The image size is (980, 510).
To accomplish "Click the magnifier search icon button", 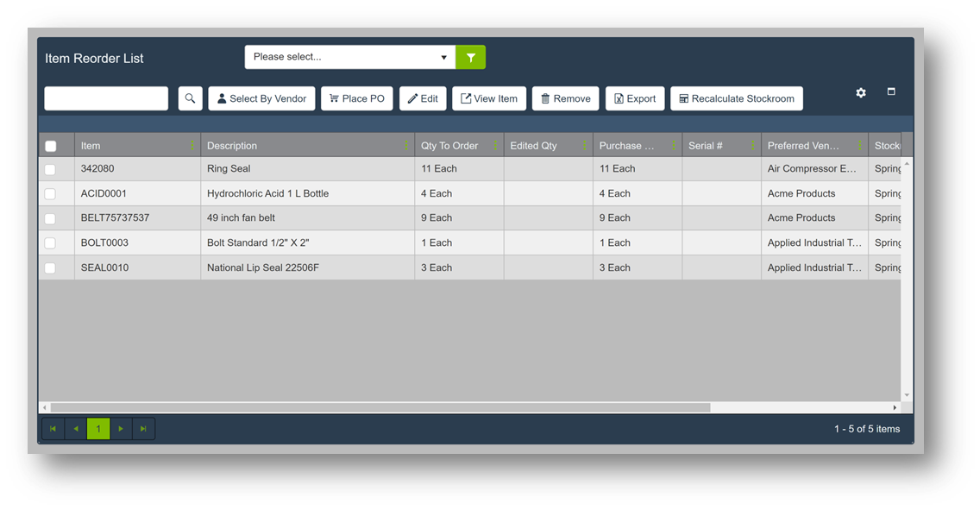I will pyautogui.click(x=190, y=98).
